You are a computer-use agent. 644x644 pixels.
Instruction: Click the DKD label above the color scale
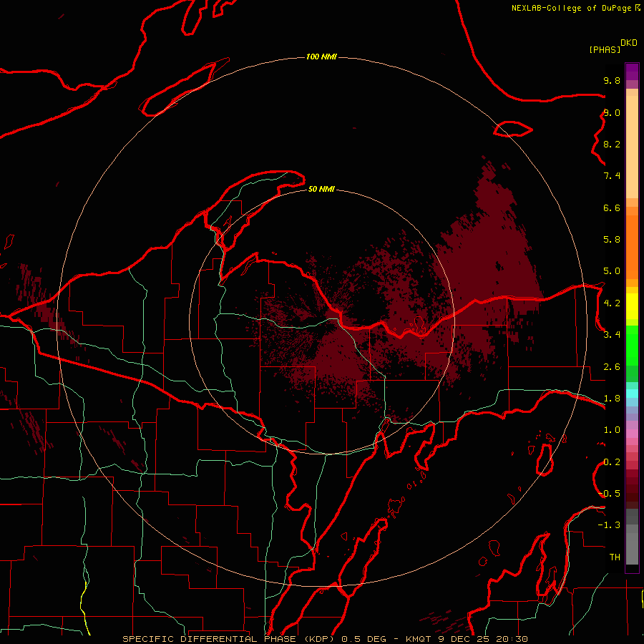point(629,42)
